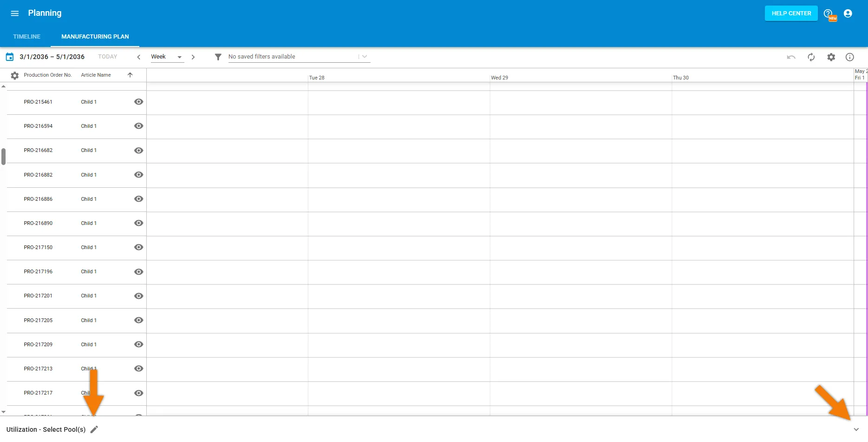Screen dimensions: 868x442
Task: Go to next week with right arrow
Action: coord(193,57)
